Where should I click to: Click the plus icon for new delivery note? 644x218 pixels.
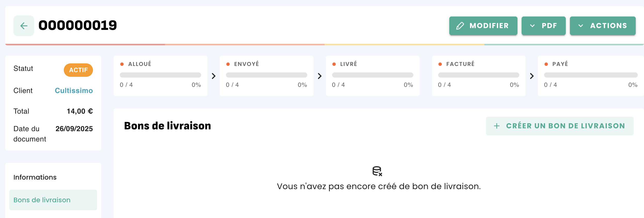click(x=497, y=126)
